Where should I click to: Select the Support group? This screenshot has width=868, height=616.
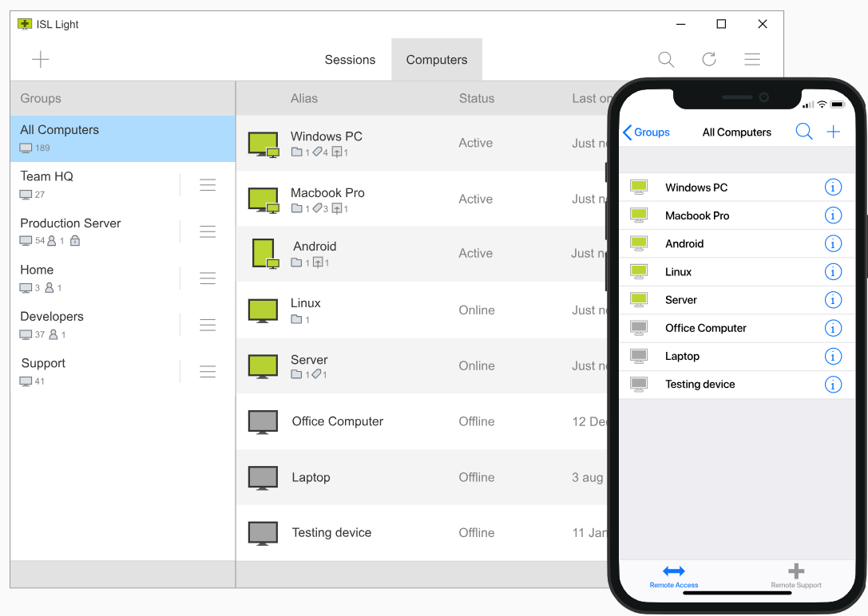(x=123, y=371)
